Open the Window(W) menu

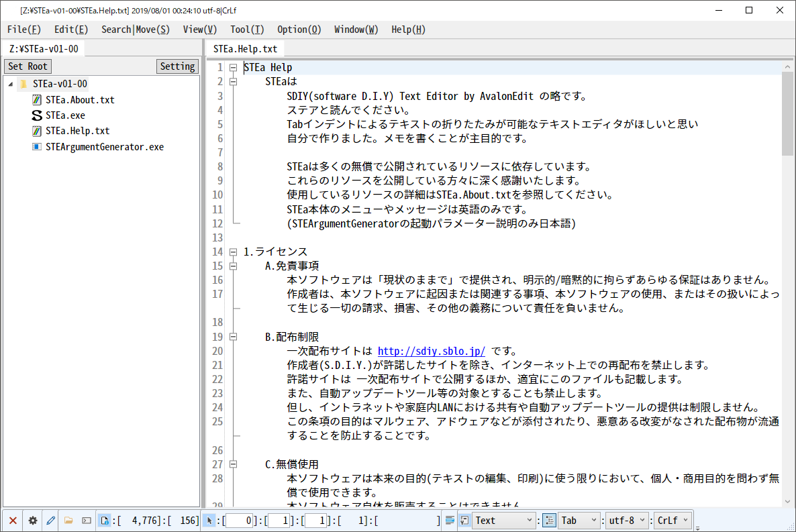(x=356, y=30)
